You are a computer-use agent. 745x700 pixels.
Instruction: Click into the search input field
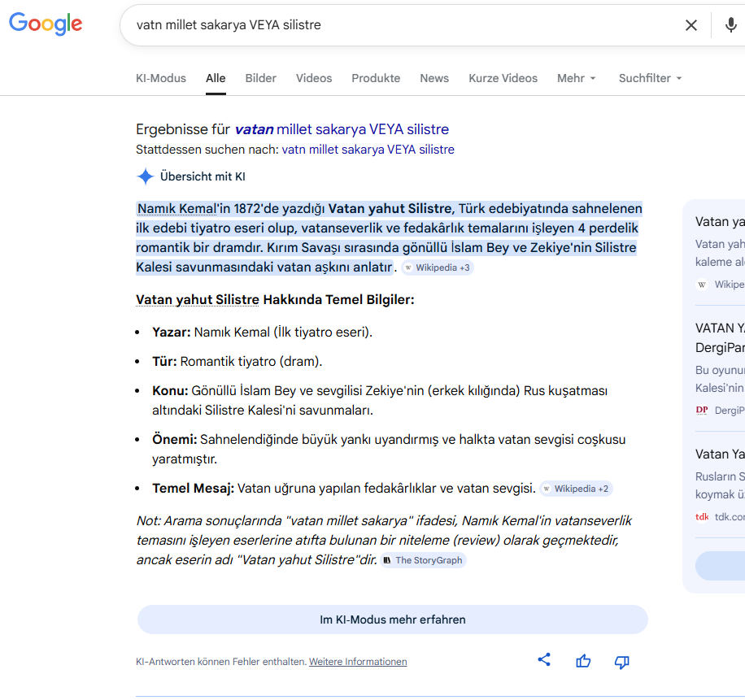tap(390, 25)
